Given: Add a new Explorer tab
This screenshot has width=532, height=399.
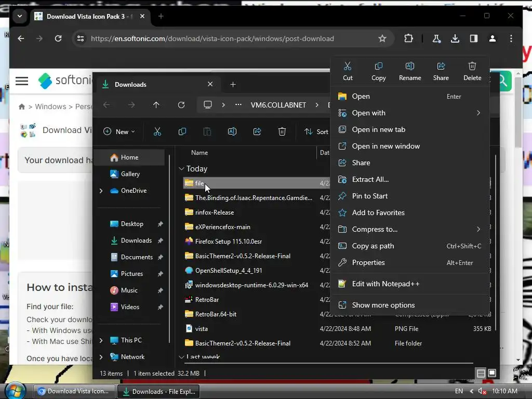Looking at the screenshot, I should pos(233,85).
